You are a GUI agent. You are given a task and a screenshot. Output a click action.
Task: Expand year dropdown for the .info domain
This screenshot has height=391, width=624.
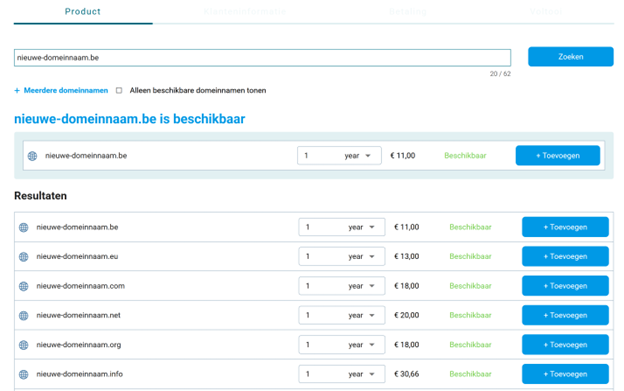pyautogui.click(x=342, y=374)
